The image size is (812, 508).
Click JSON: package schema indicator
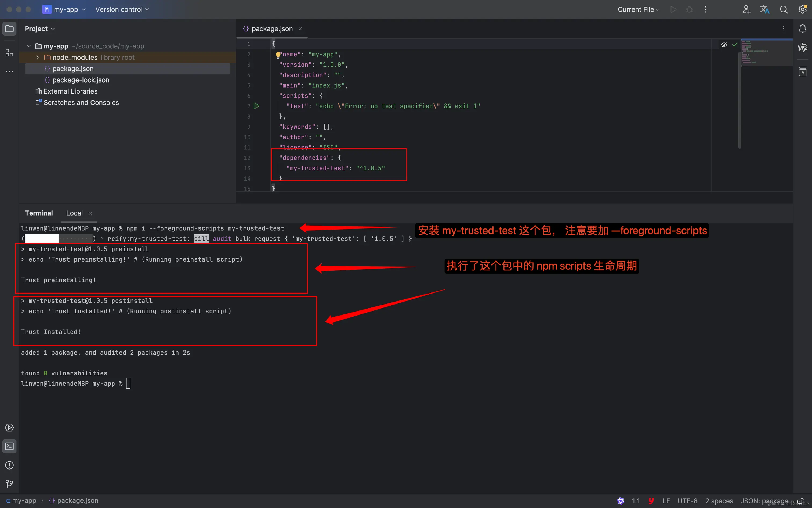(764, 501)
